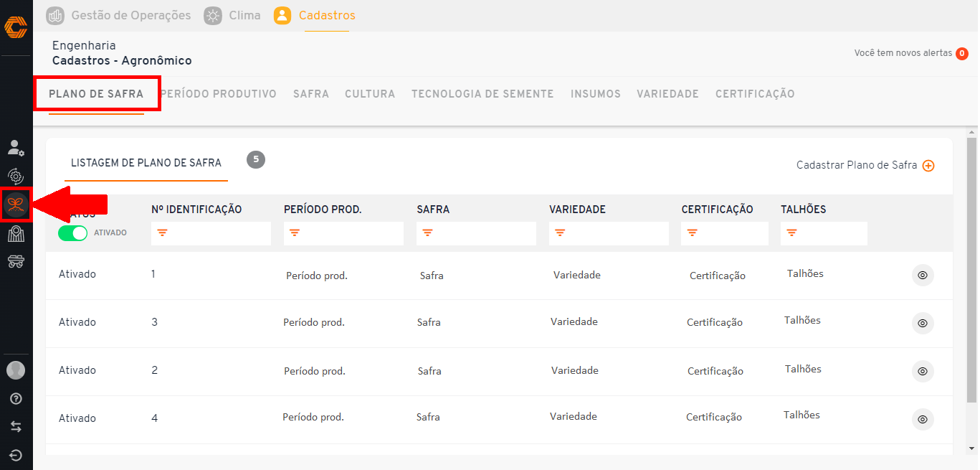Open the user settings sidebar icon
Image resolution: width=980 pixels, height=470 pixels.
tap(16, 148)
